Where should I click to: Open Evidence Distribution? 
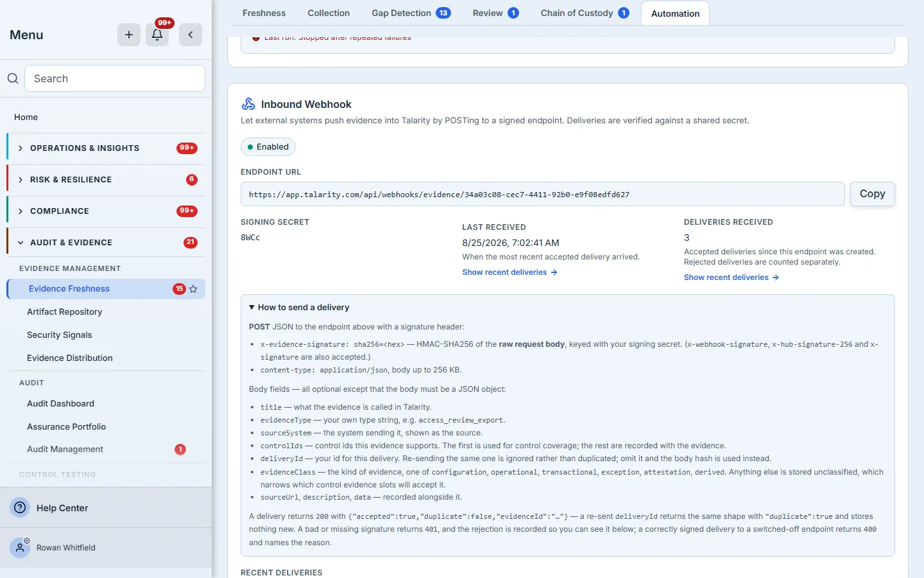pyautogui.click(x=69, y=358)
